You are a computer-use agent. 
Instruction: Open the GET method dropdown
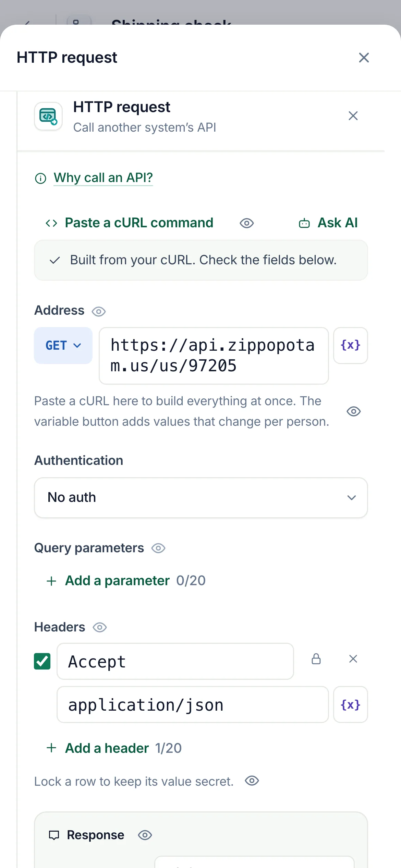(x=63, y=345)
